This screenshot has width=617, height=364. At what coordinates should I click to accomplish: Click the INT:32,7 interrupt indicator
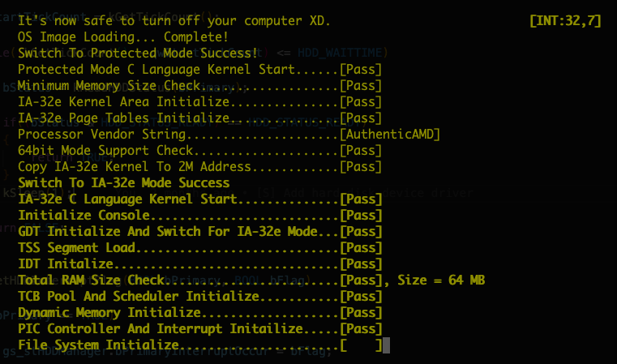coord(565,20)
